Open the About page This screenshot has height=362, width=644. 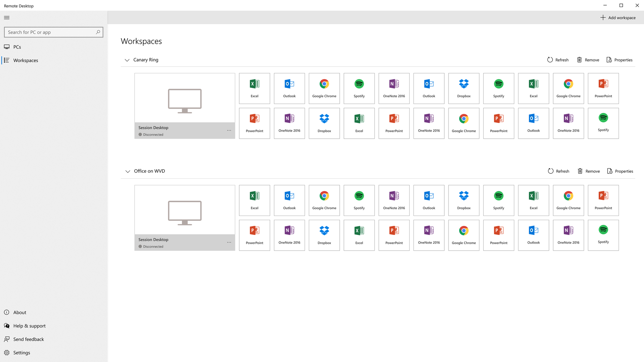(x=53, y=312)
